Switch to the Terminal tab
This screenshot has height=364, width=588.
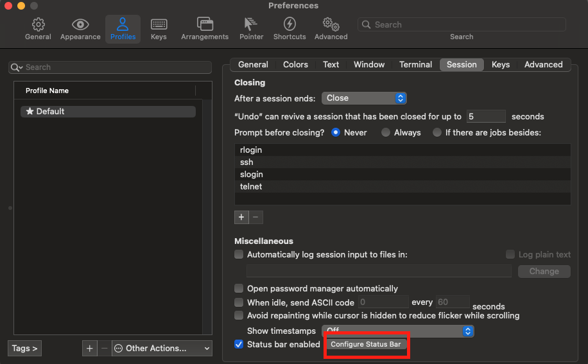click(415, 64)
